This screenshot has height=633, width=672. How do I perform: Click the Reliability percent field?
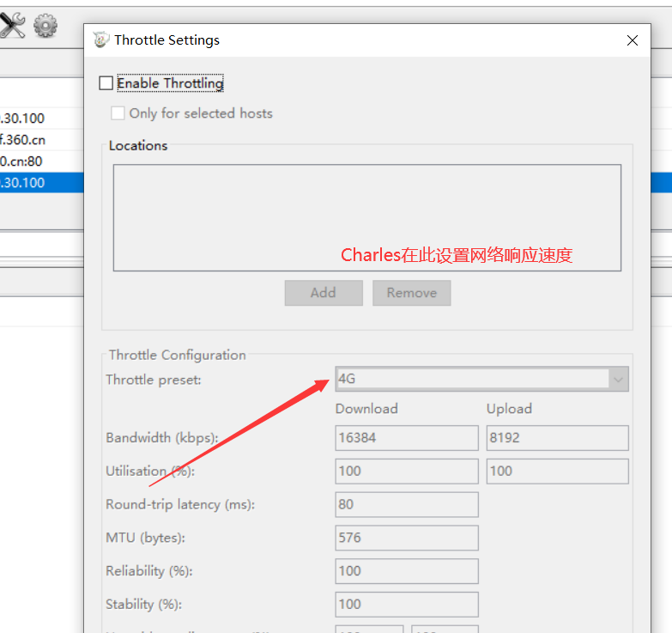407,571
